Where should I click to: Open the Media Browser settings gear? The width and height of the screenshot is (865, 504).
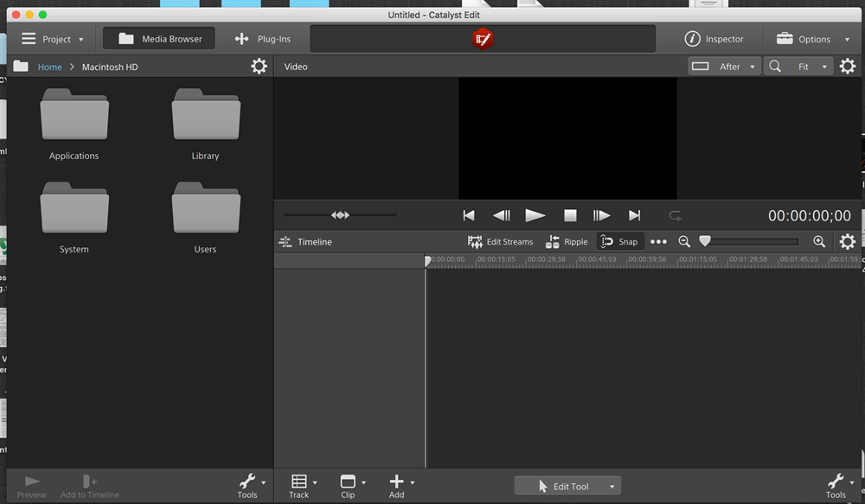(259, 67)
